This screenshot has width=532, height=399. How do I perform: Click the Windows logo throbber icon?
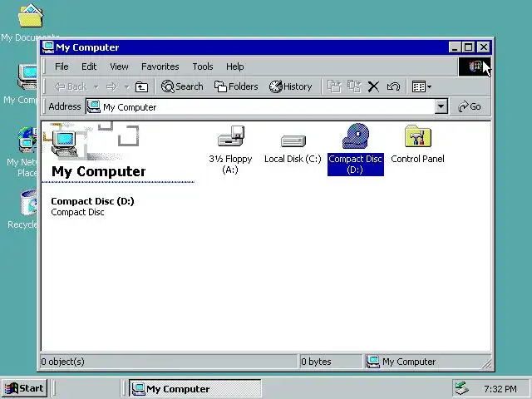click(x=475, y=66)
